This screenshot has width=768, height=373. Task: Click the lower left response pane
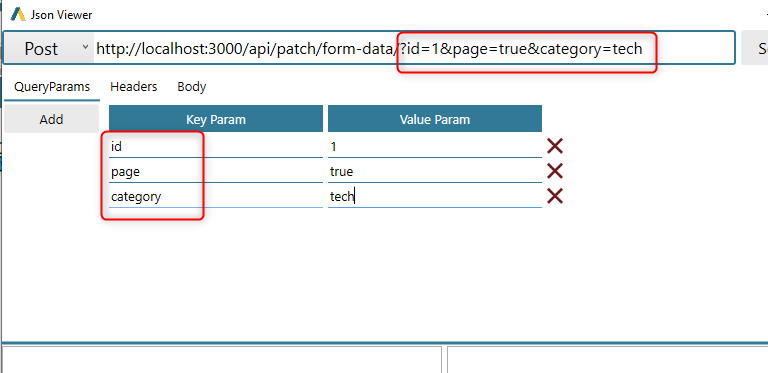222,360
